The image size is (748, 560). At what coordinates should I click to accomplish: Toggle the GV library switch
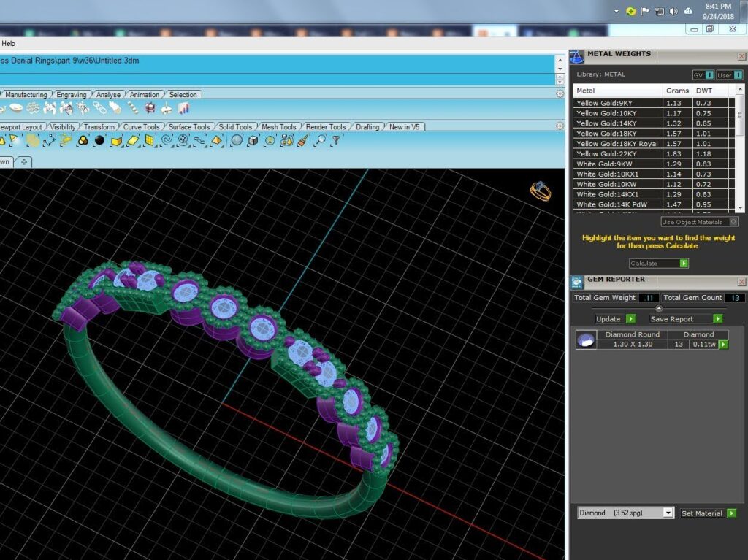click(704, 75)
